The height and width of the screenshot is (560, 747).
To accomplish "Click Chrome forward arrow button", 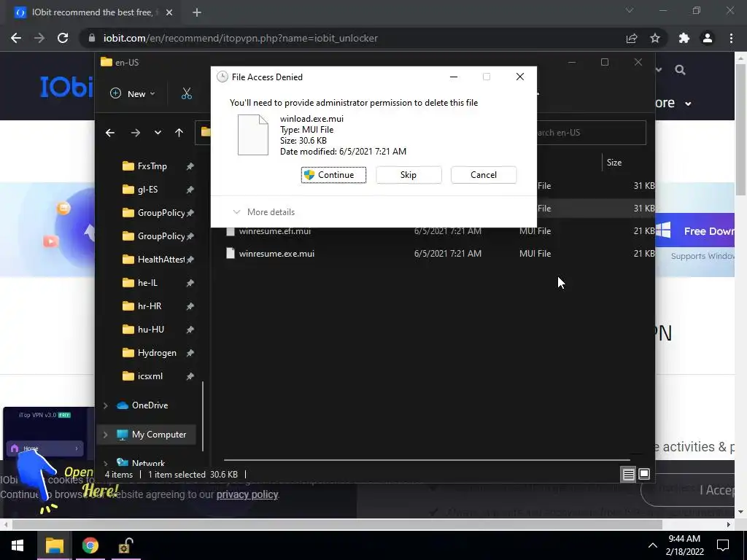I will tap(39, 38).
